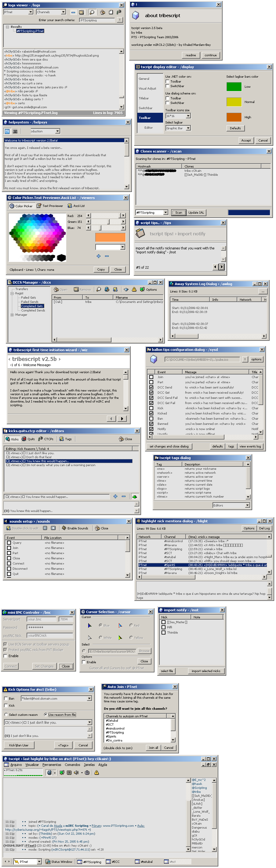Switch to Quits tab in kicks editor
Screen dimensions: 276x868
[28, 439]
